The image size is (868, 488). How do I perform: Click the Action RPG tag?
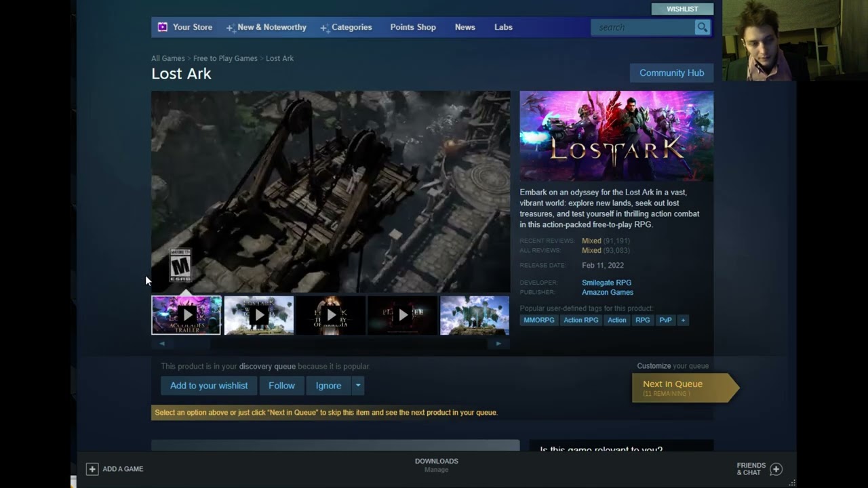(581, 320)
